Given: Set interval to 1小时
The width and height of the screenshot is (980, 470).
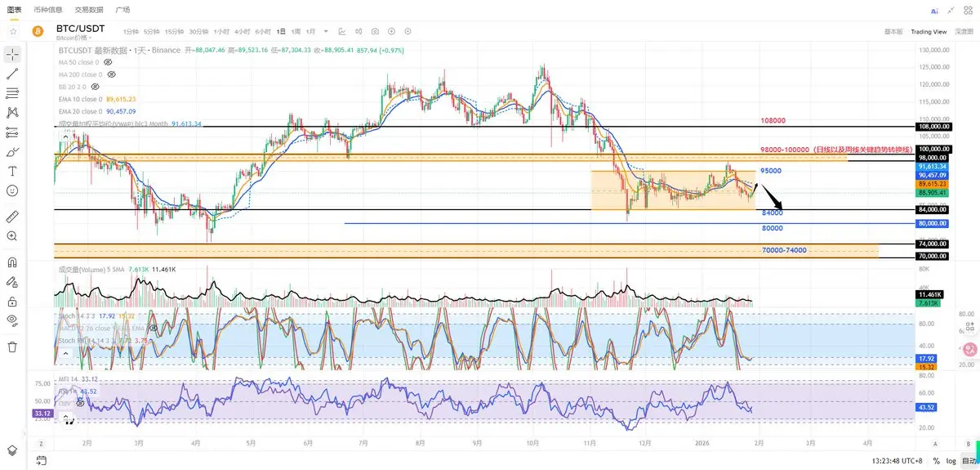Looking at the screenshot, I should [221, 31].
